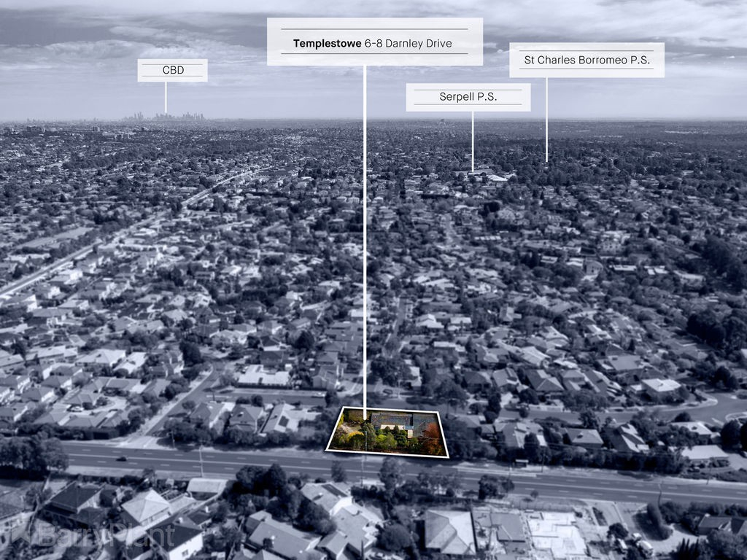Click the marker line under Serpell P.S.
The width and height of the screenshot is (747, 560).
pos(472,140)
